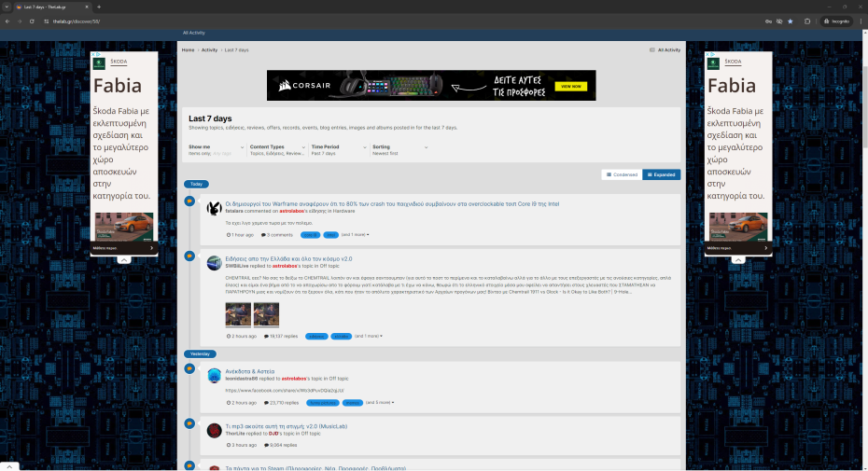Click the 'core i9' tag

310,235
